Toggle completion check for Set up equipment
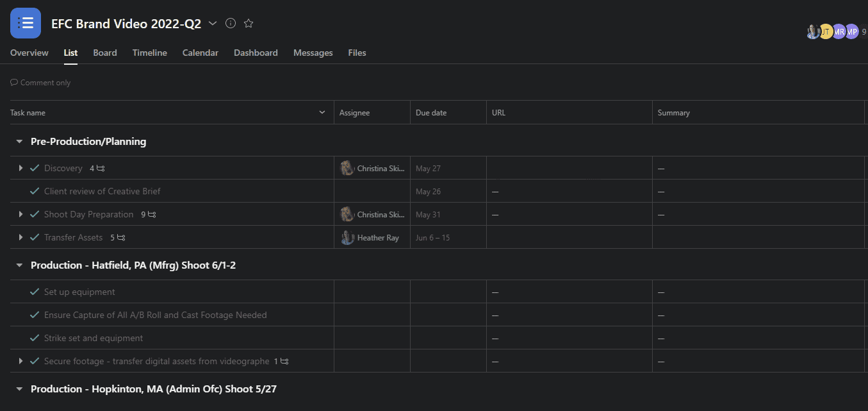Viewport: 868px width, 411px height. point(35,292)
